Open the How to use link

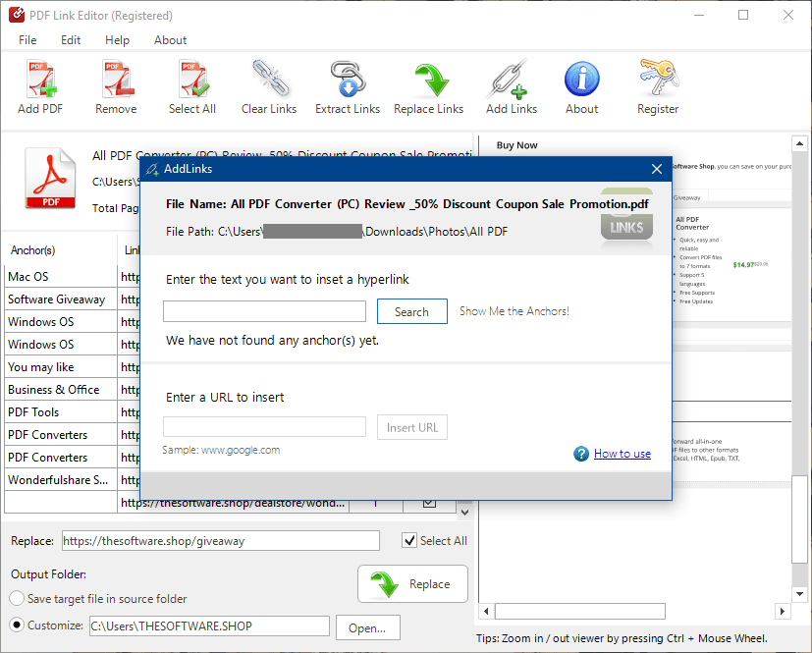coord(622,454)
